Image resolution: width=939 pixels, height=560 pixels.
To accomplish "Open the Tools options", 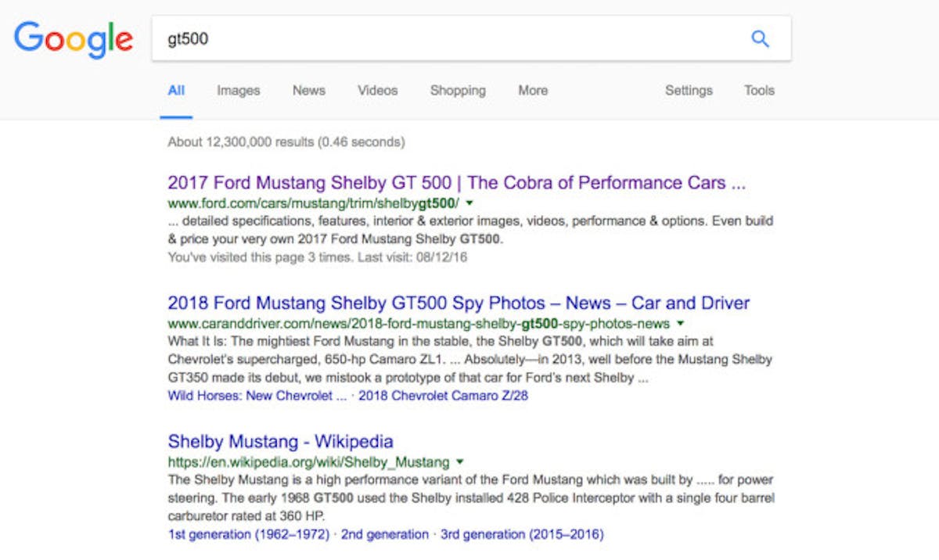I will click(758, 91).
